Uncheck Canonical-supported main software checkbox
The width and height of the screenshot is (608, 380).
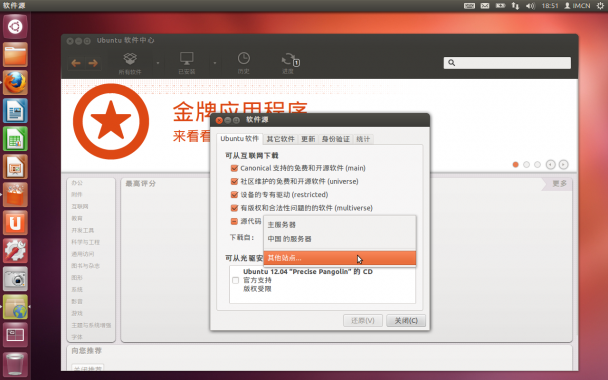pyautogui.click(x=234, y=168)
